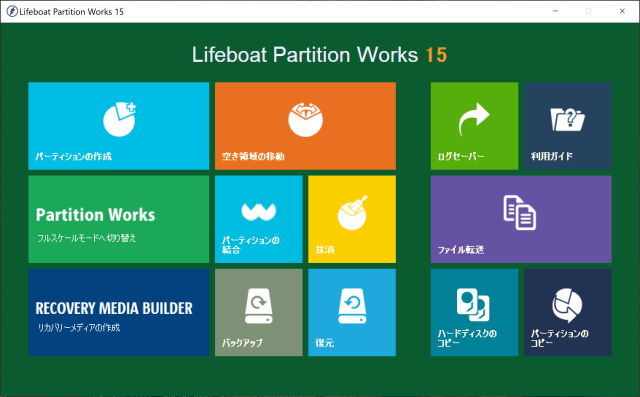
Task: Click the merge partitions icon
Action: coord(258,211)
